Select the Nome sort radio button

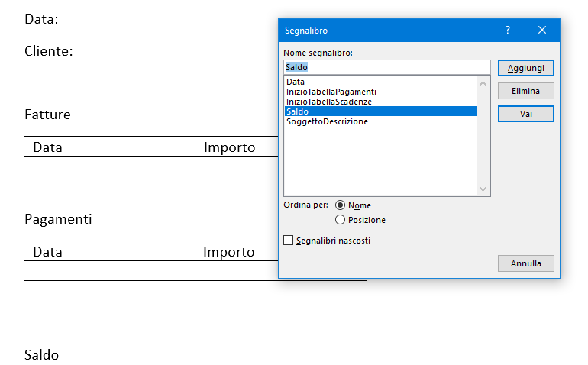coord(341,205)
